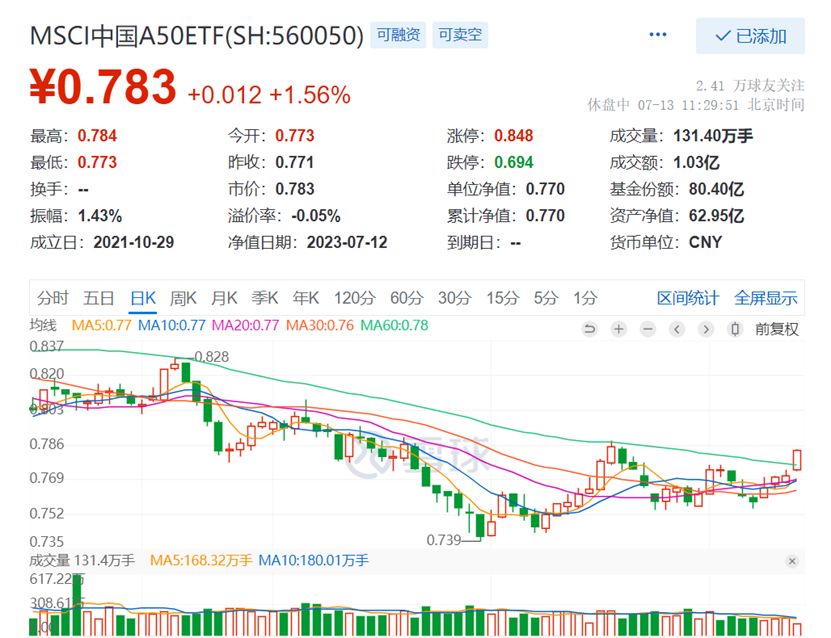The height and width of the screenshot is (638, 831).
Task: Click the MA10:0.77 moving average label
Action: point(171,325)
